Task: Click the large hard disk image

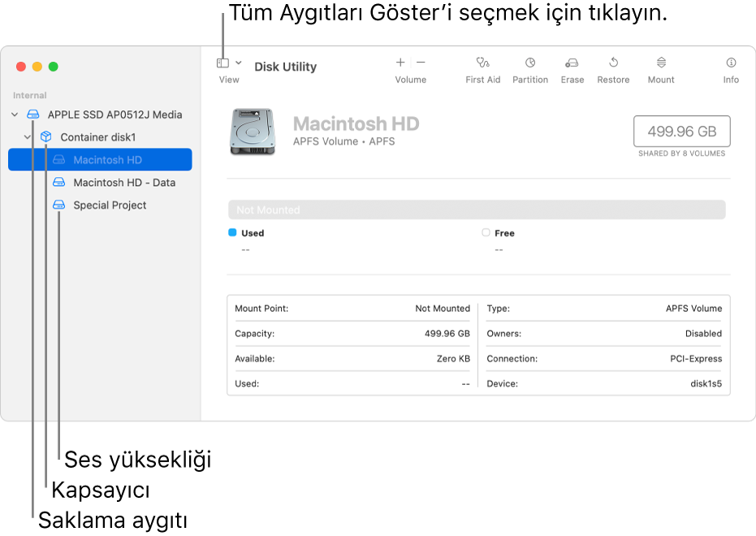Action: click(253, 132)
